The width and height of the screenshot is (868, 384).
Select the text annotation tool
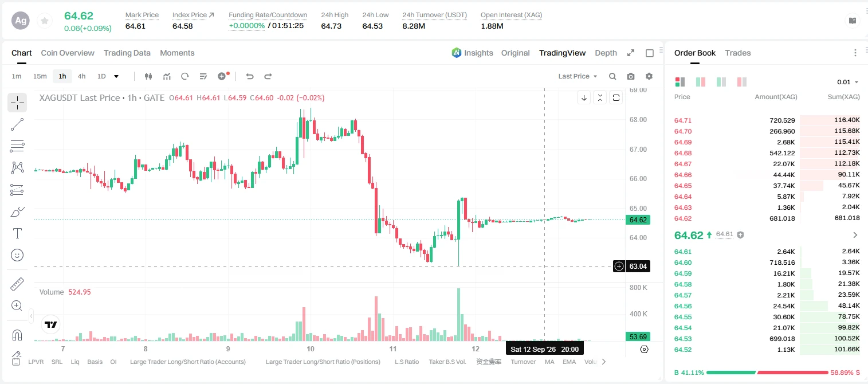pyautogui.click(x=17, y=233)
